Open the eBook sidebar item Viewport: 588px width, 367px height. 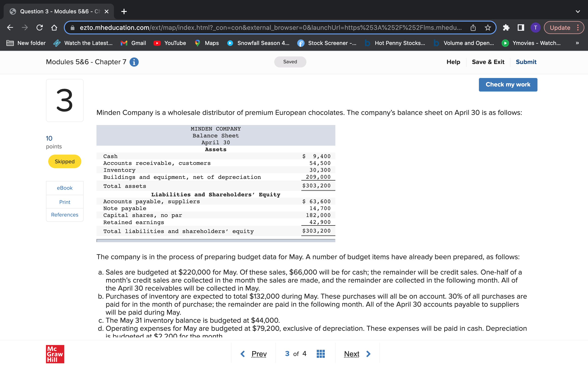(64, 188)
